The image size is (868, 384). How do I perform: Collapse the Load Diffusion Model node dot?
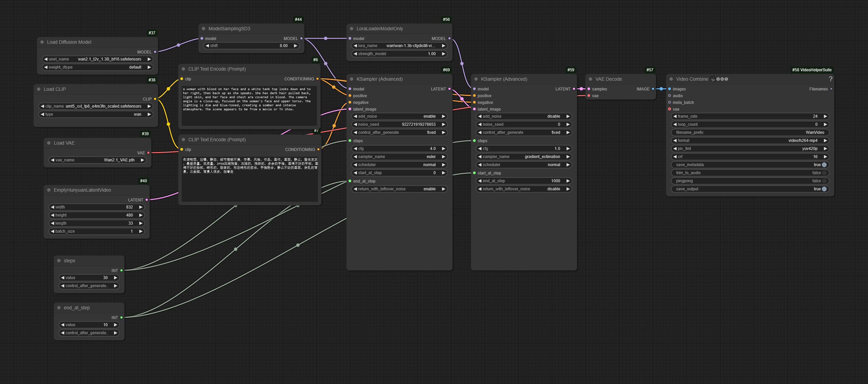(x=42, y=42)
